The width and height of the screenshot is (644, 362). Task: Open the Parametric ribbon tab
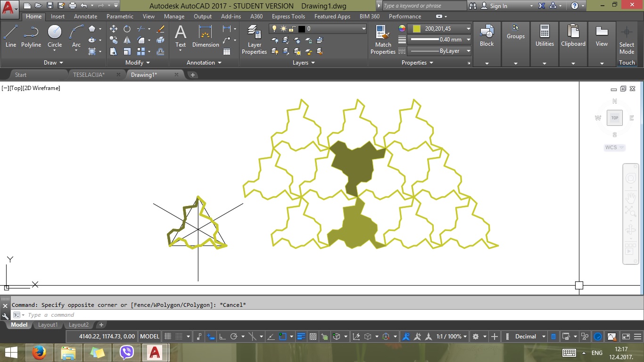tap(120, 16)
